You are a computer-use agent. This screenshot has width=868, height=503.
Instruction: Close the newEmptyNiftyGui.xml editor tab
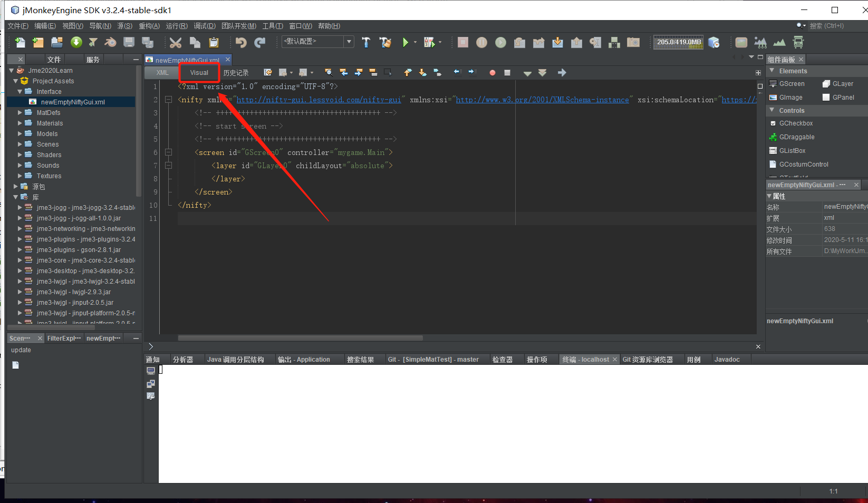tap(228, 60)
